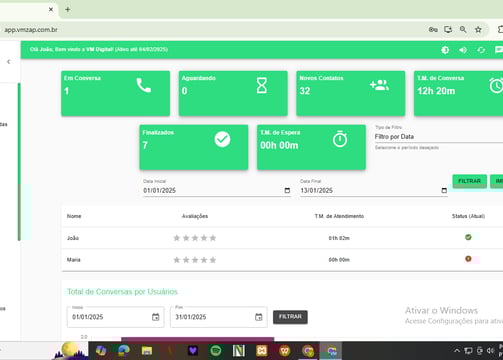Open a new browser tab
Viewport: 503px width, 360px height.
point(68,9)
